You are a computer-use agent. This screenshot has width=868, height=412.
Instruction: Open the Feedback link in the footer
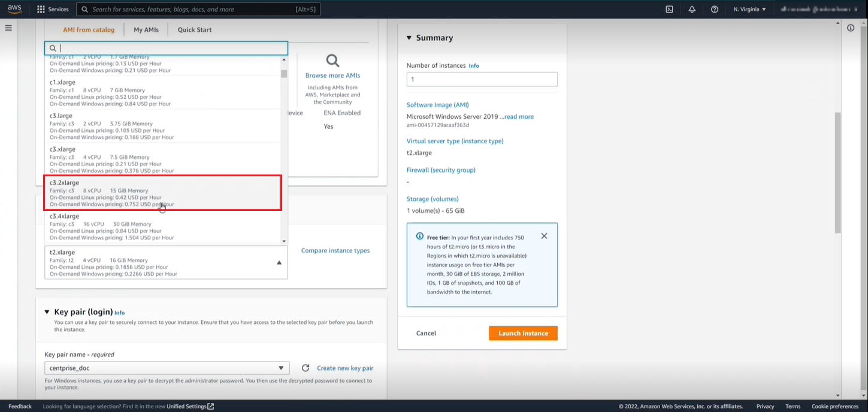(x=20, y=406)
